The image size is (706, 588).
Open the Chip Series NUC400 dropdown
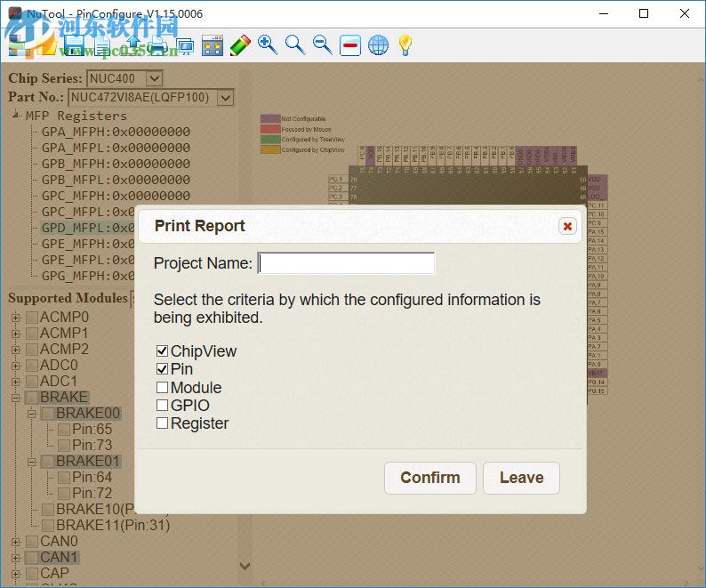[x=154, y=78]
